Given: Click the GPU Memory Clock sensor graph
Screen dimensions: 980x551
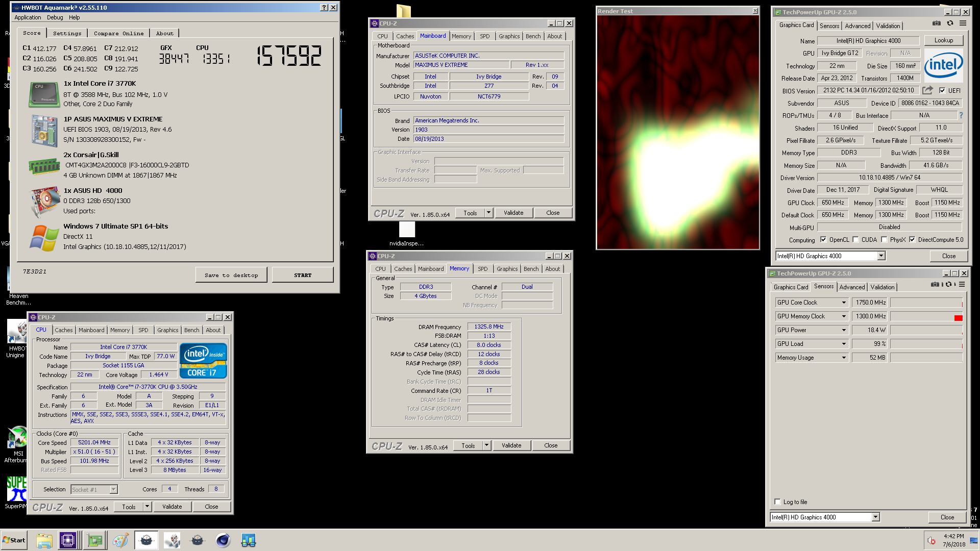Looking at the screenshot, I should tap(926, 316).
